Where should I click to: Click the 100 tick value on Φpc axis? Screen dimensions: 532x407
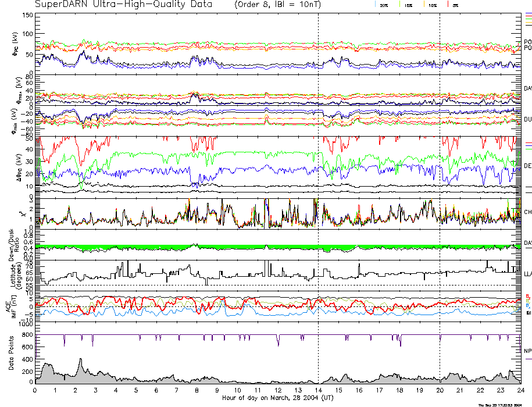coord(27,34)
